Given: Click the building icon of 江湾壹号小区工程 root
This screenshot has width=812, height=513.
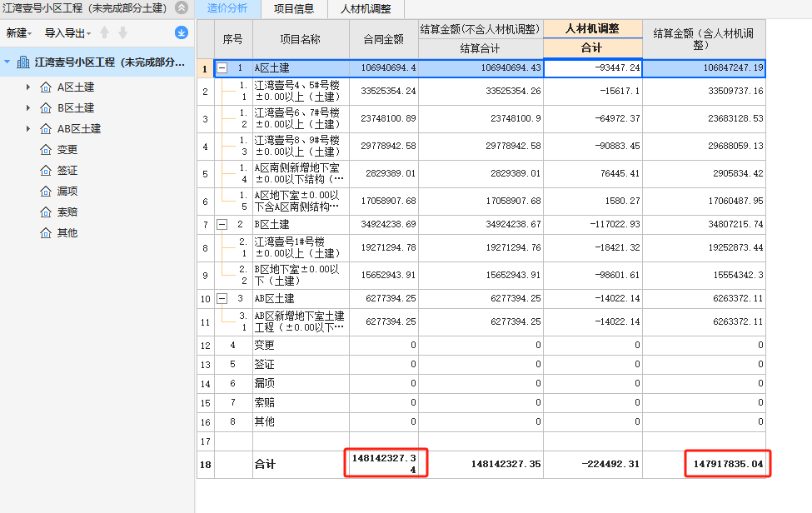Looking at the screenshot, I should (x=23, y=62).
